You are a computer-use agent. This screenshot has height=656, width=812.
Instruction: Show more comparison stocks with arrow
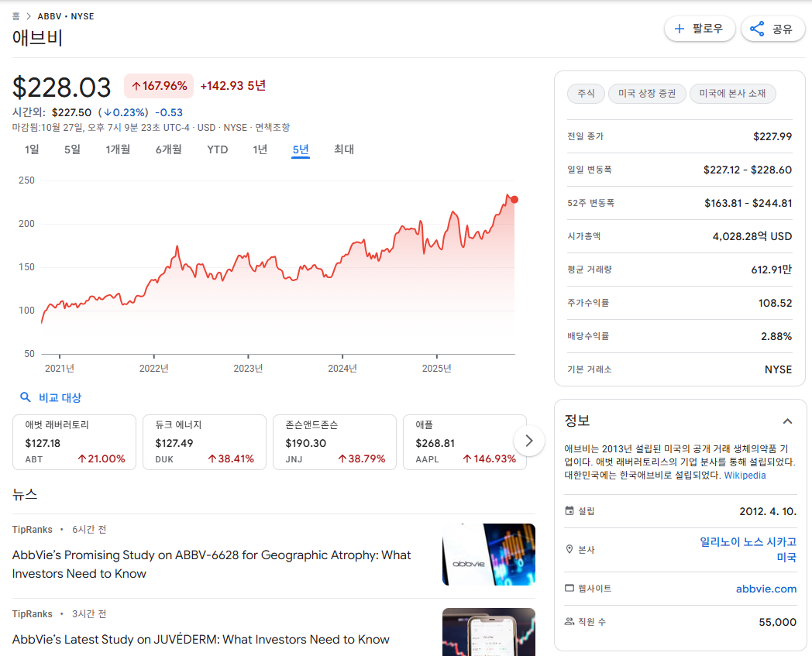point(528,441)
